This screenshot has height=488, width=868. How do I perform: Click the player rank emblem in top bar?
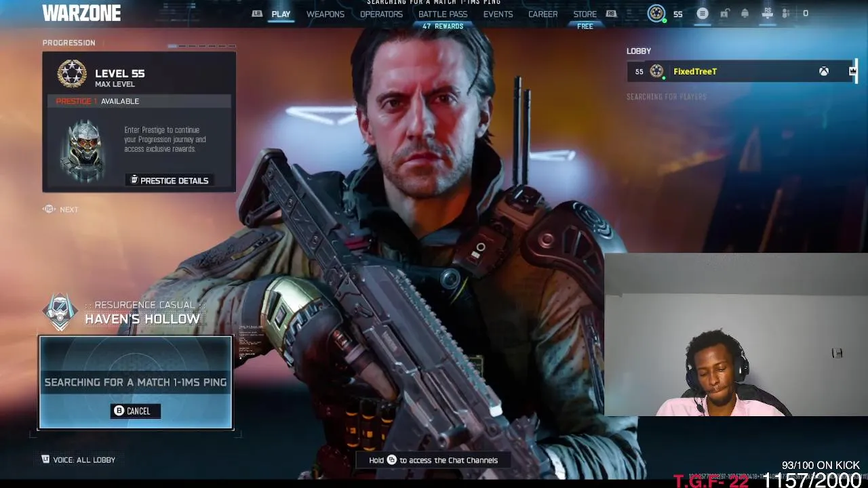(656, 14)
